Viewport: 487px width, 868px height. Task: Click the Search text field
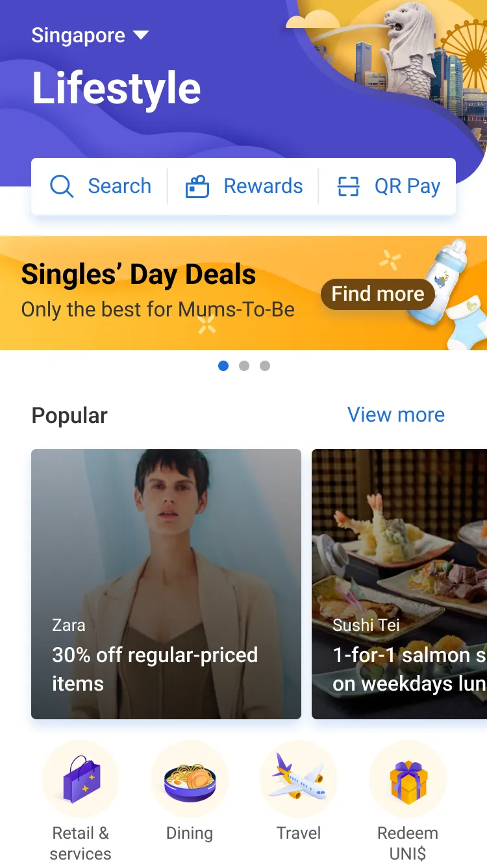tap(119, 186)
